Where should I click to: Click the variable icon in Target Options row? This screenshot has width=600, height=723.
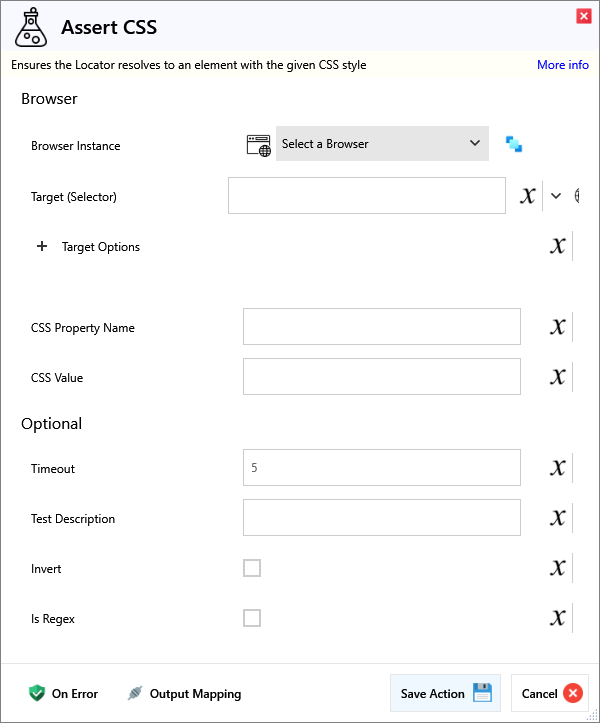coord(558,246)
